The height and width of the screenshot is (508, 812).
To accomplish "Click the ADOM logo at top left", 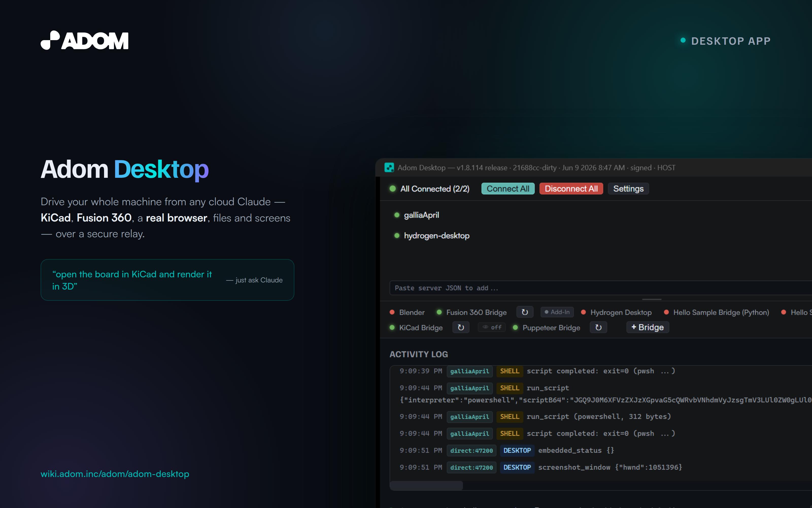I will (x=84, y=40).
